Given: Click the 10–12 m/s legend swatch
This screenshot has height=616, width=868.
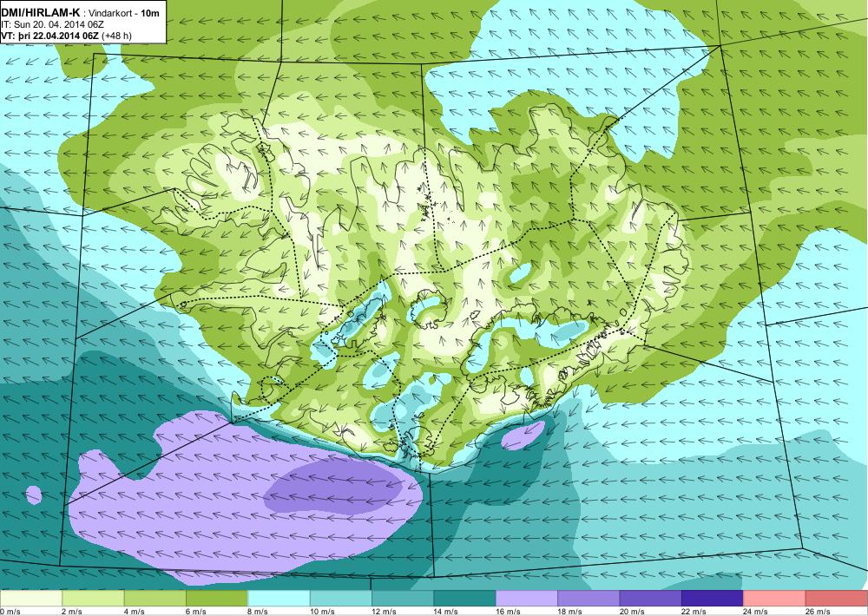Looking at the screenshot, I should pyautogui.click(x=341, y=599).
